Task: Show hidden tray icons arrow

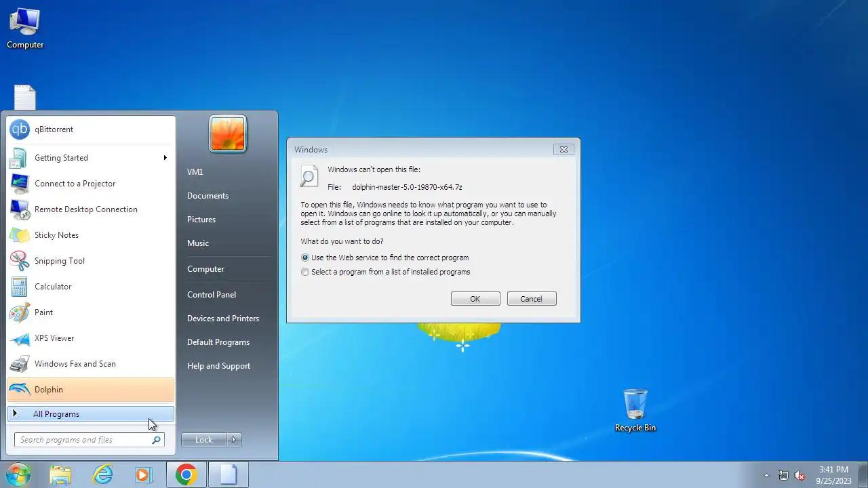Action: 766,475
